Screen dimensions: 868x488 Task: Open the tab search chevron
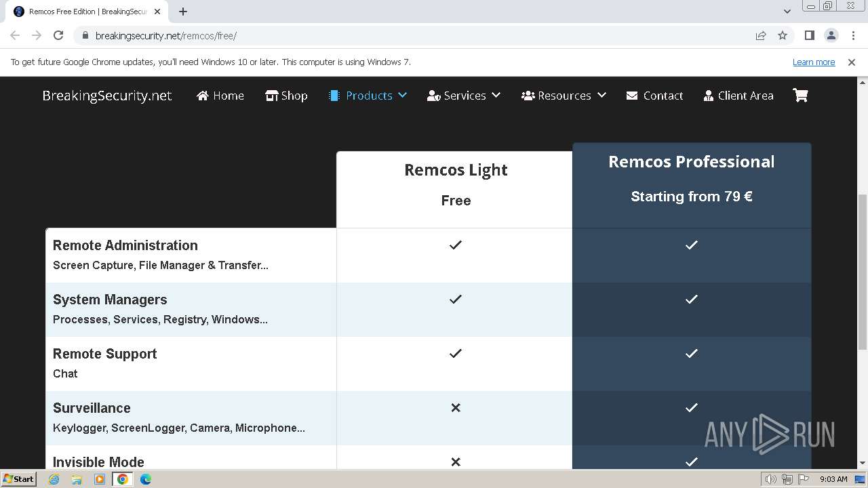click(x=787, y=12)
